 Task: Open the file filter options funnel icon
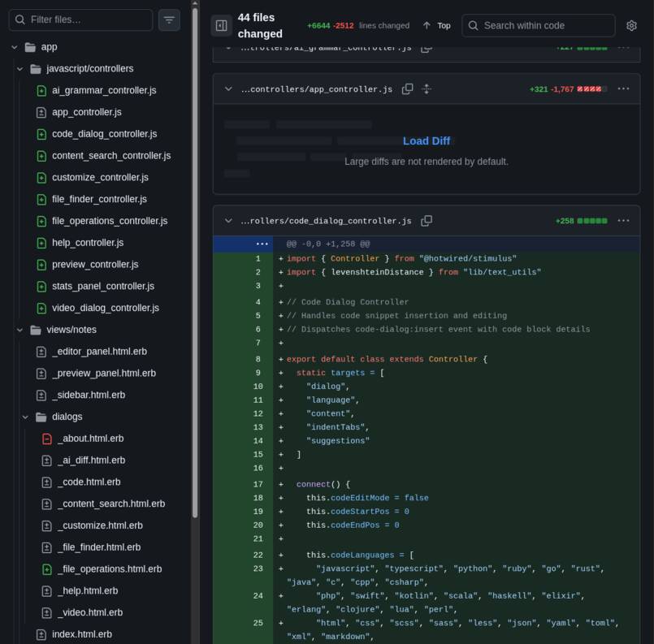point(168,19)
